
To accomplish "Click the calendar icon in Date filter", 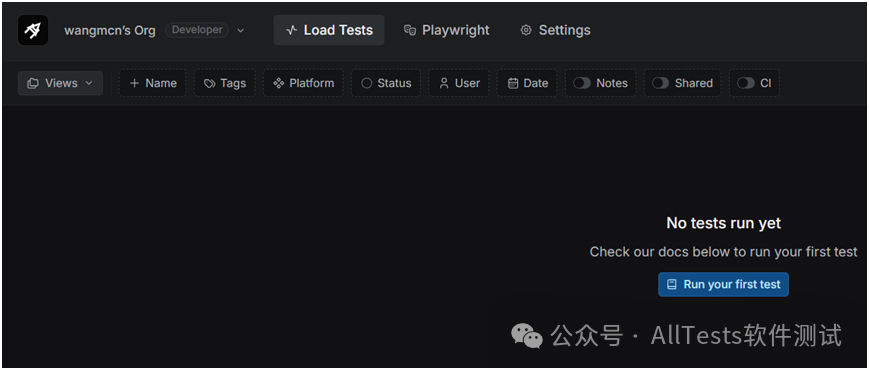I will coord(513,83).
